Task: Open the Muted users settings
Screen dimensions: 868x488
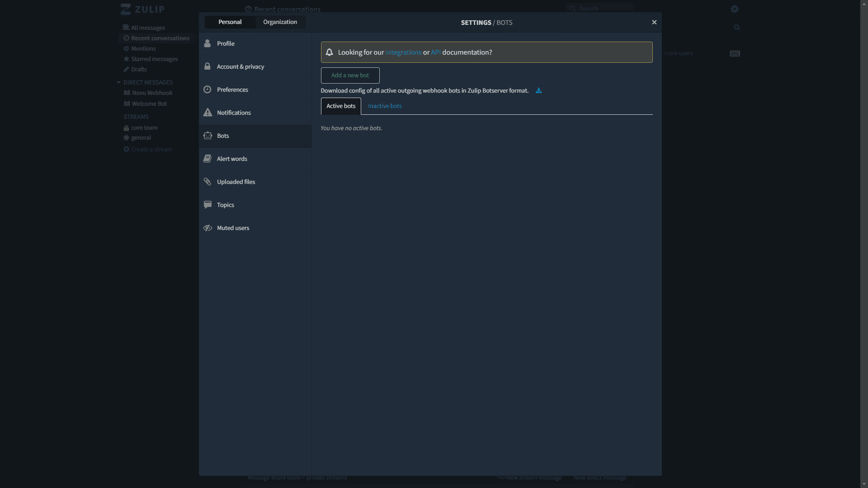Action: point(255,228)
